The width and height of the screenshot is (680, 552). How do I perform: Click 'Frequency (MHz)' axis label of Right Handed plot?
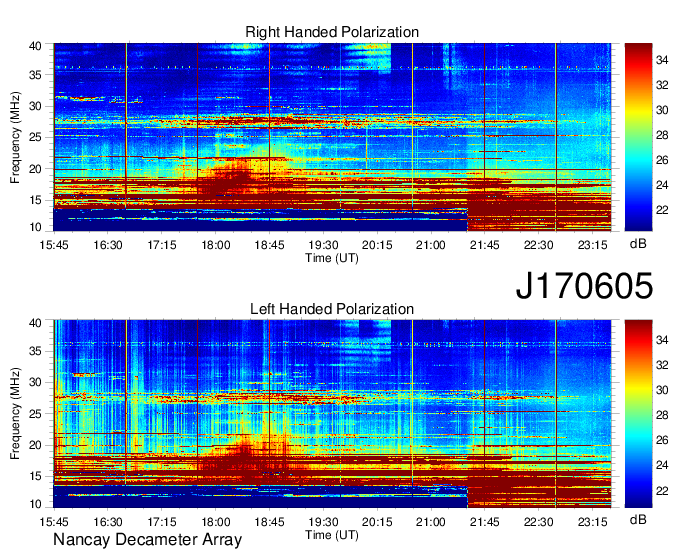(x=15, y=137)
